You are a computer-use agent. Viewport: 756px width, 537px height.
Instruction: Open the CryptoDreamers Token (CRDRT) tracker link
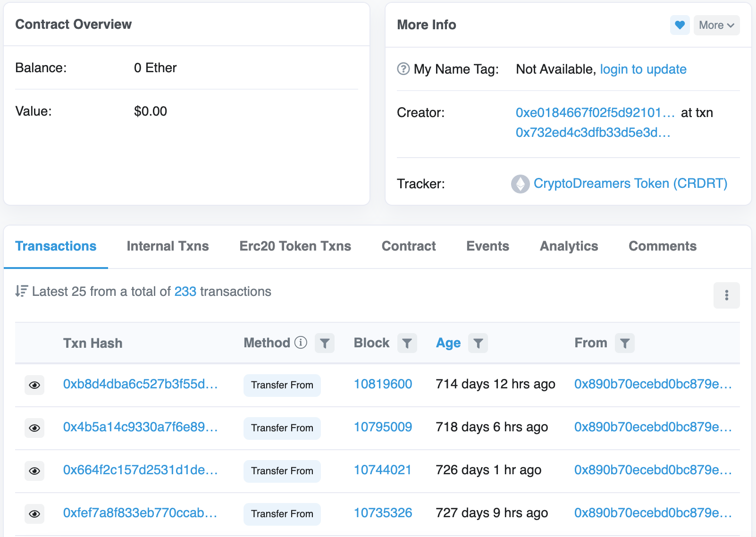coord(630,184)
